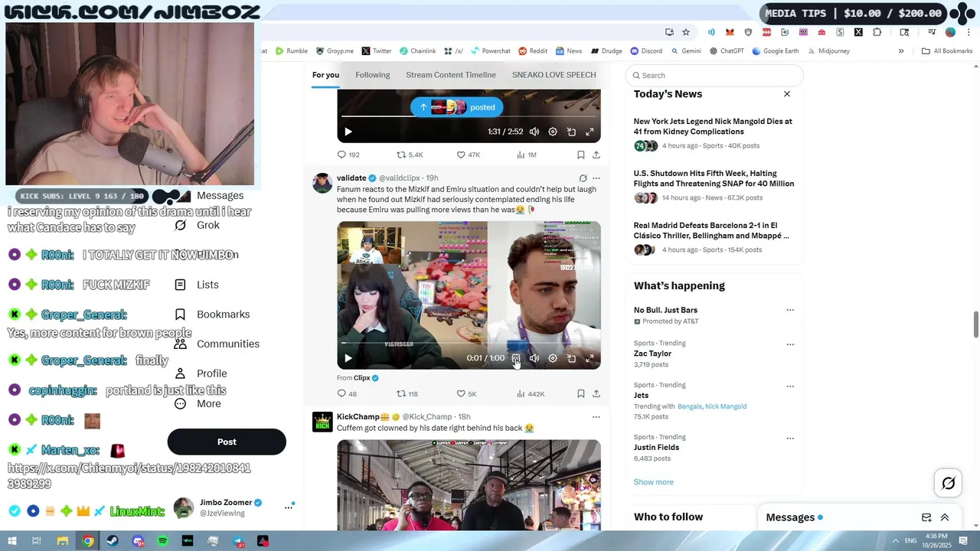Open All Bookmarks folder
980x551 pixels.
(x=947, y=51)
